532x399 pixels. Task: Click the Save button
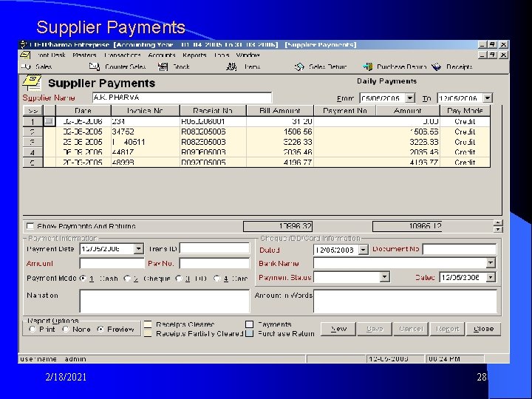375,329
